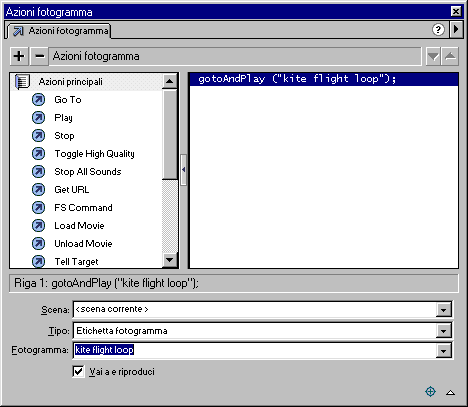Viewport: 468px width, 407px height.
Task: Select the Stop All Sounds action
Action: click(88, 172)
